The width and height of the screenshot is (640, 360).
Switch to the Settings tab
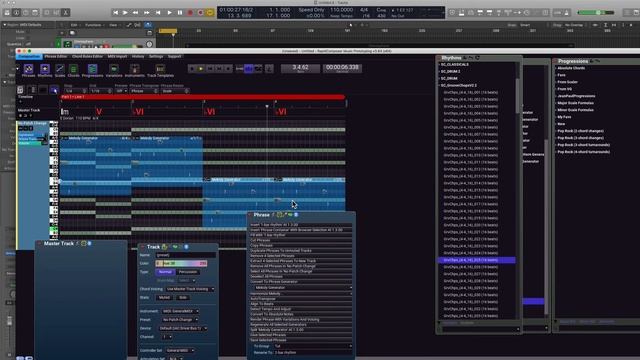pyautogui.click(x=156, y=56)
